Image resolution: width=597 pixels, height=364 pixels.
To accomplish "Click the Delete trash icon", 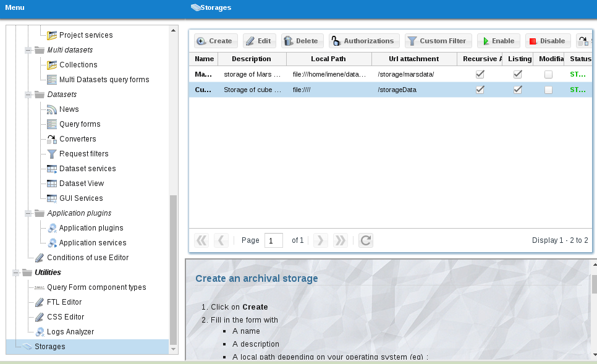I will pos(289,41).
